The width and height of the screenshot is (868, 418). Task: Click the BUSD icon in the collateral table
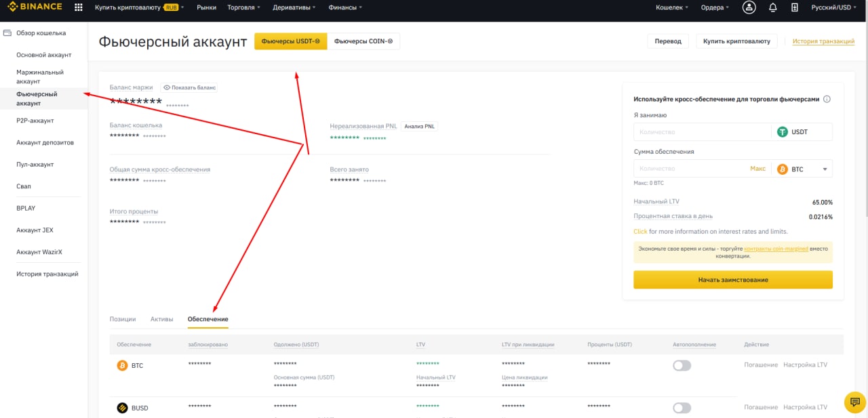(123, 408)
